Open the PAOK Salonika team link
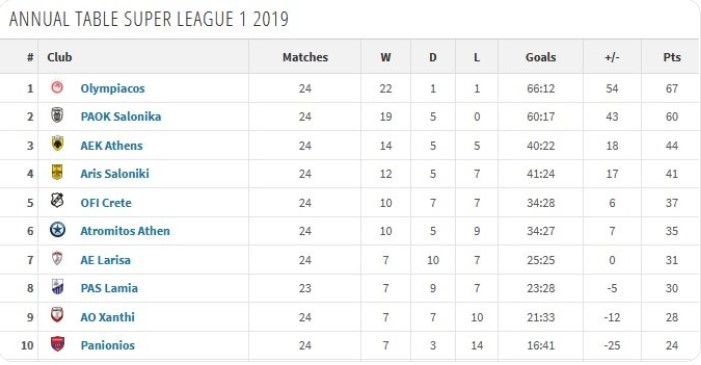 pyautogui.click(x=121, y=117)
